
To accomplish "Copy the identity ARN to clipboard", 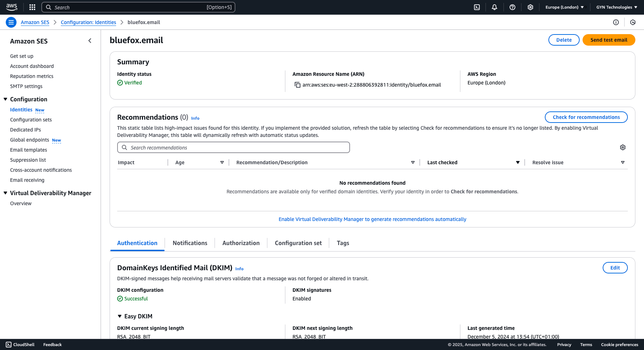I will pyautogui.click(x=298, y=85).
